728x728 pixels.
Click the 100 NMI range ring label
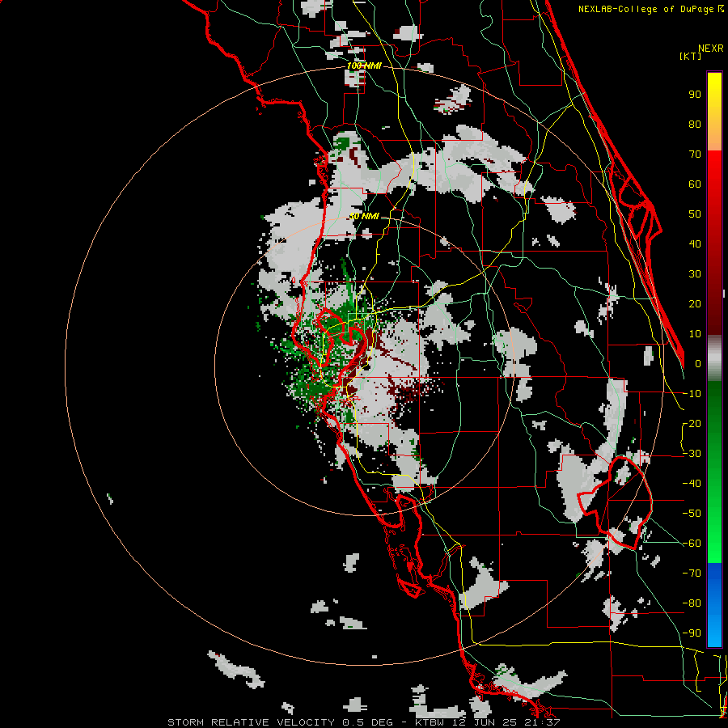point(364,66)
